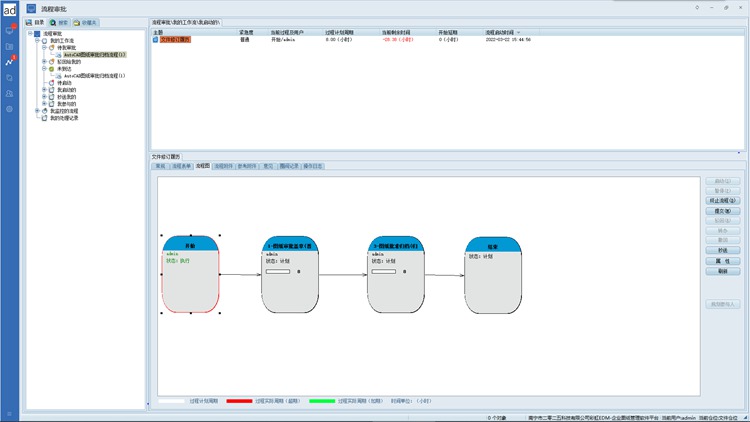The width and height of the screenshot is (750, 422).
Task: Click the 刷新 button
Action: coord(722,271)
